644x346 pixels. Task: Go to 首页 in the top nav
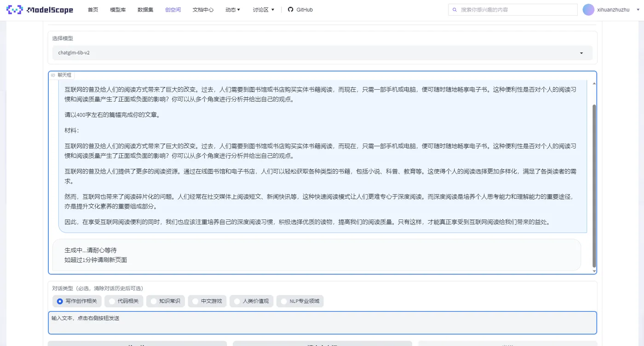click(93, 10)
